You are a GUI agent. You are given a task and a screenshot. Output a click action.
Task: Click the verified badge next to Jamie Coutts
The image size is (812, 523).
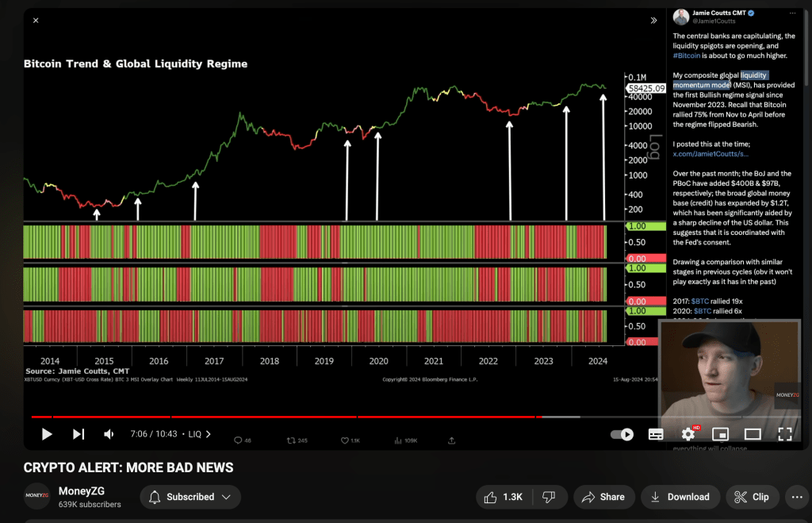(751, 13)
